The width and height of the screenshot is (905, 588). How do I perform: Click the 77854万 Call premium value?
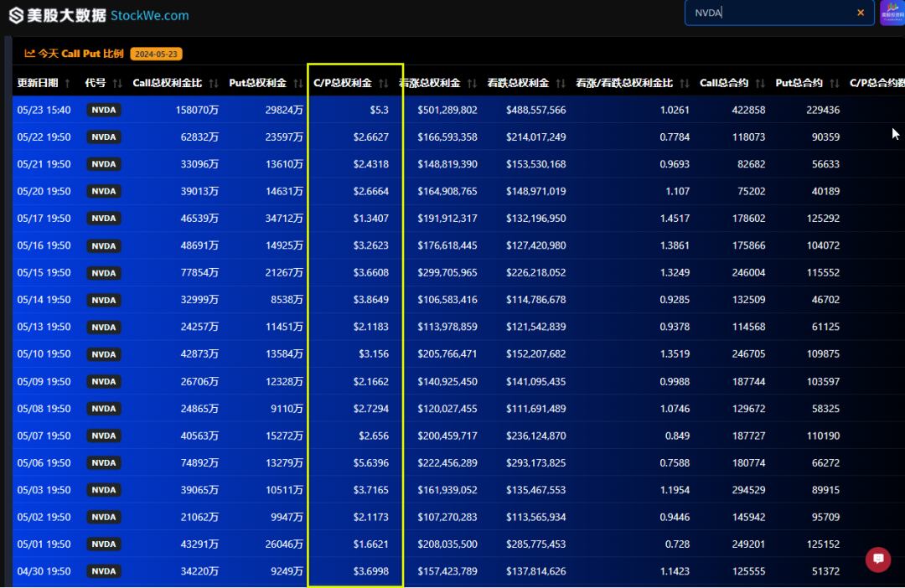click(199, 272)
